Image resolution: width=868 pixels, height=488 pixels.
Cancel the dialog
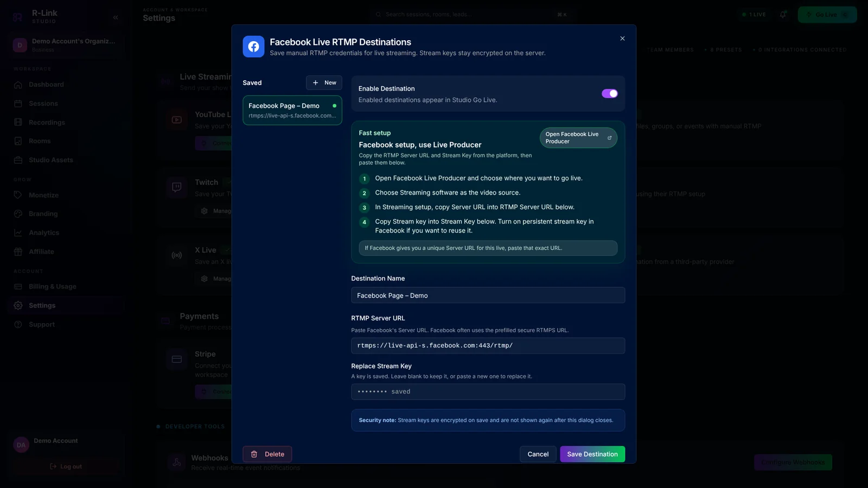(x=538, y=454)
